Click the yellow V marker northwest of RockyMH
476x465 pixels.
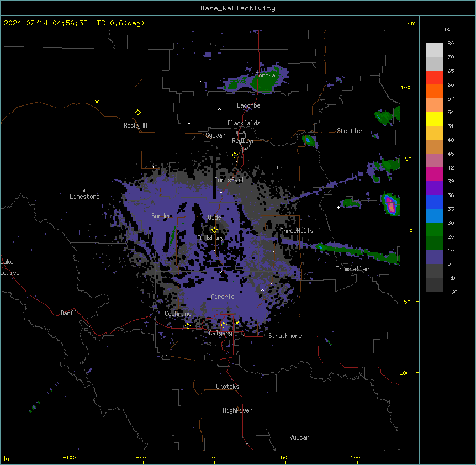tap(97, 102)
